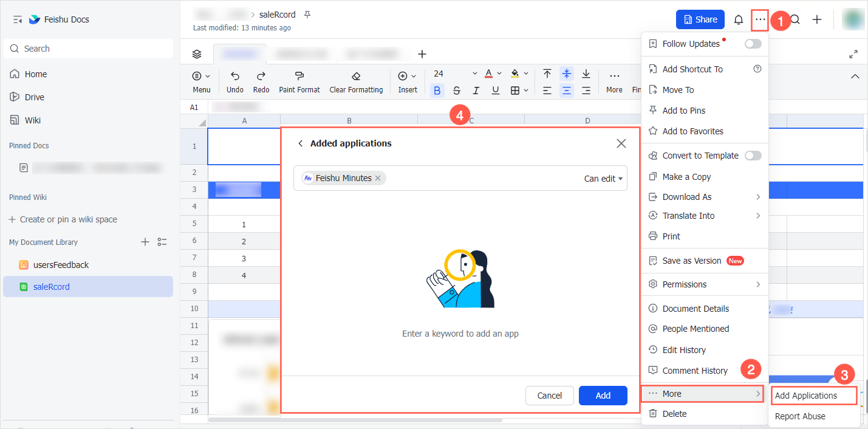This screenshot has height=429, width=868.
Task: Open the Insert dropdown
Action: pyautogui.click(x=408, y=82)
